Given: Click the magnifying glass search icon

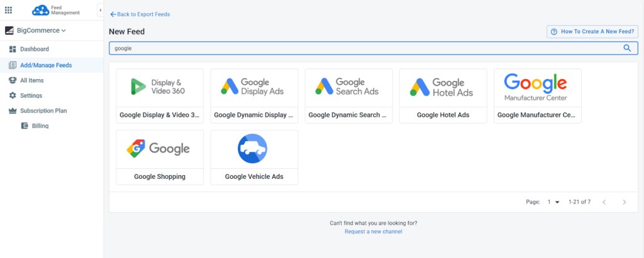Looking at the screenshot, I should 627,48.
